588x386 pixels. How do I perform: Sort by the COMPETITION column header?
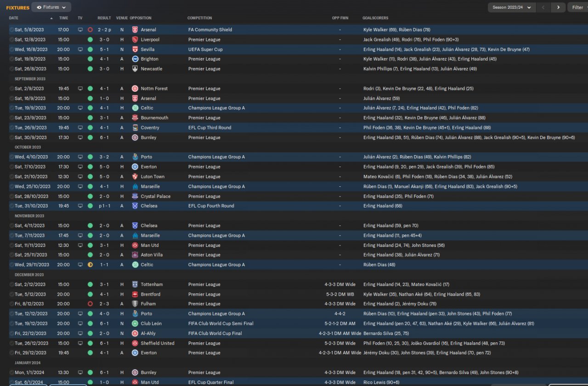pos(200,18)
